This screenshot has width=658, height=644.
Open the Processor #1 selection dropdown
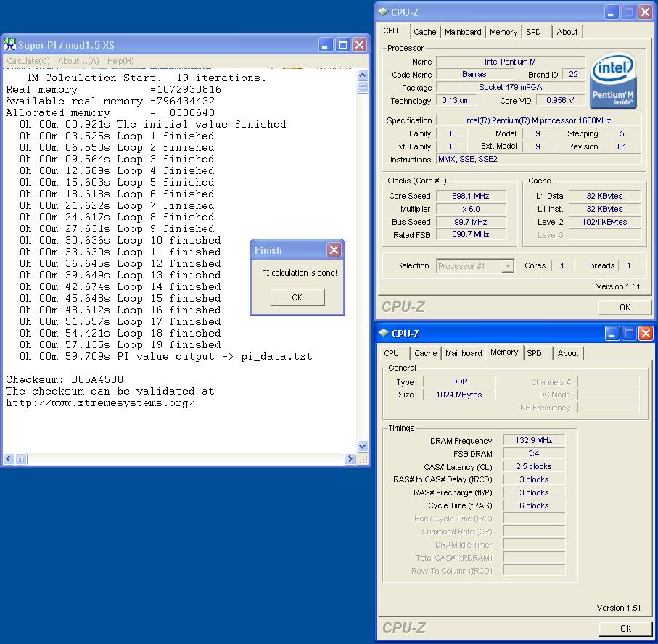tap(508, 266)
